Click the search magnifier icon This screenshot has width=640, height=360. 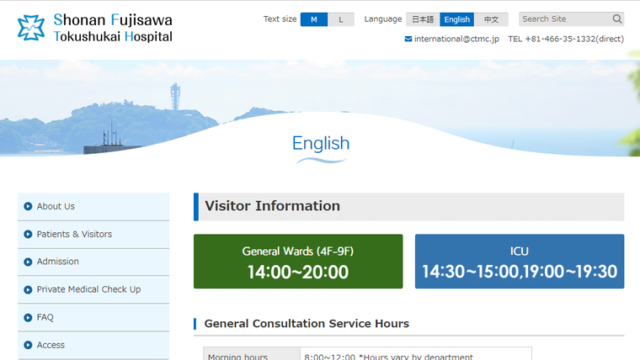tap(617, 19)
